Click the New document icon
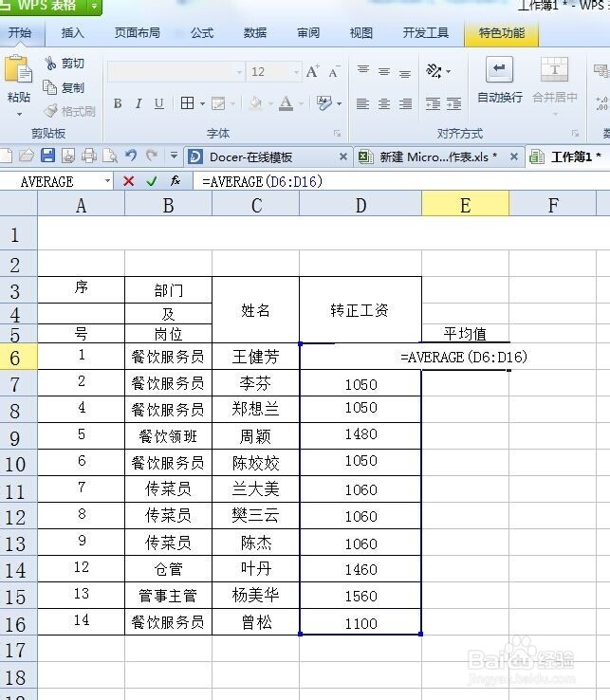The image size is (610, 700). [x=6, y=156]
